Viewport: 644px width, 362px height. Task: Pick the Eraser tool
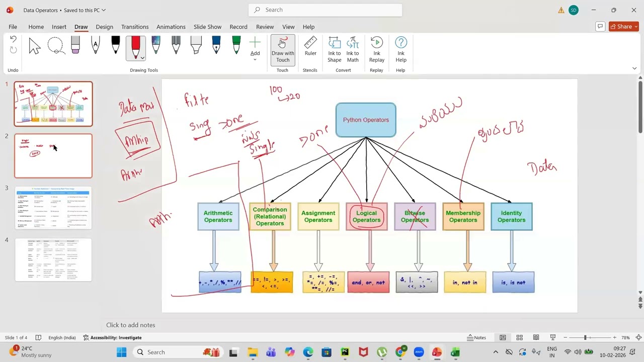(75, 45)
